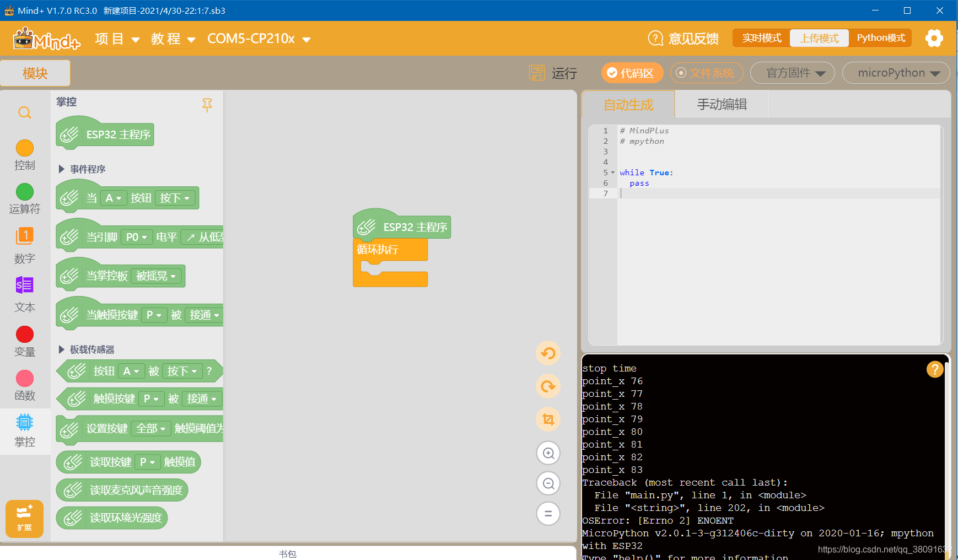Click the ESP32 主程序 block in palette
958x560 pixels.
[105, 134]
